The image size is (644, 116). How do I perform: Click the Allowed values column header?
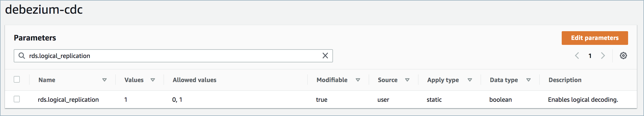tap(194, 80)
